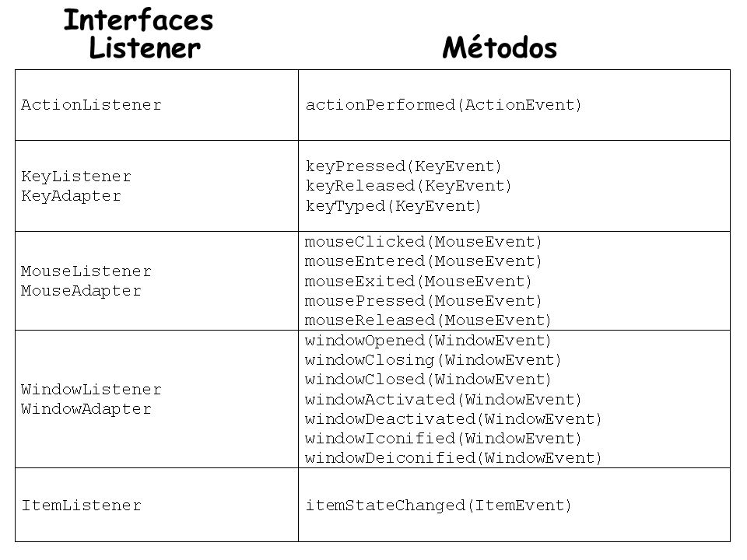Click mouseReleased(MouseEvent) entry
This screenshot has height=560, width=747.
pos(428,320)
